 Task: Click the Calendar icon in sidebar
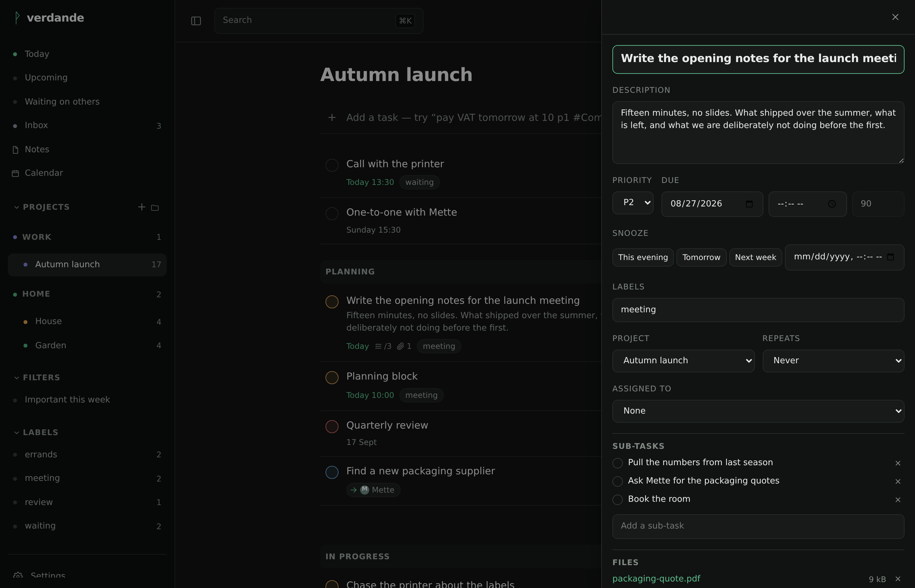click(15, 173)
